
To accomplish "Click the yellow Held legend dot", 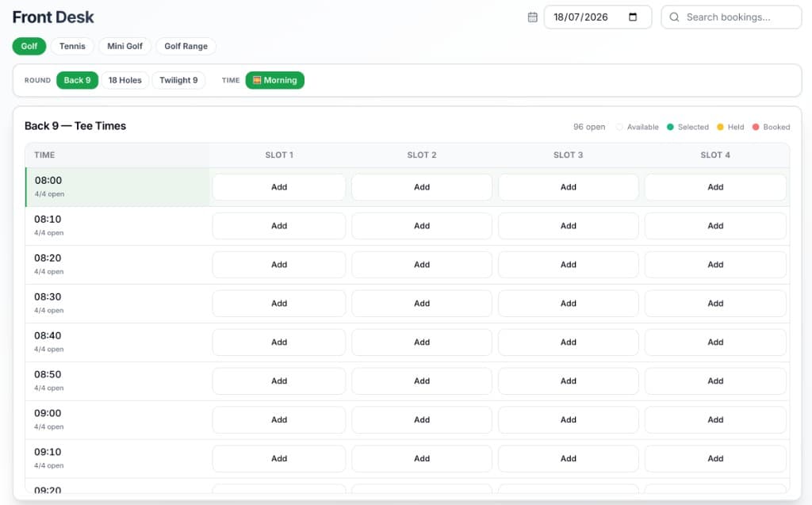I will pyautogui.click(x=720, y=127).
